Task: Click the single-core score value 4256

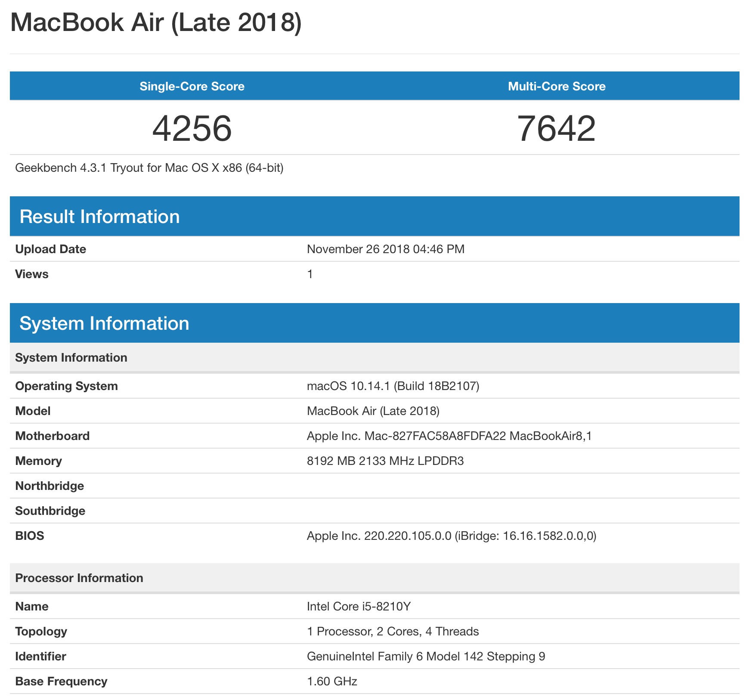Action: 192,129
